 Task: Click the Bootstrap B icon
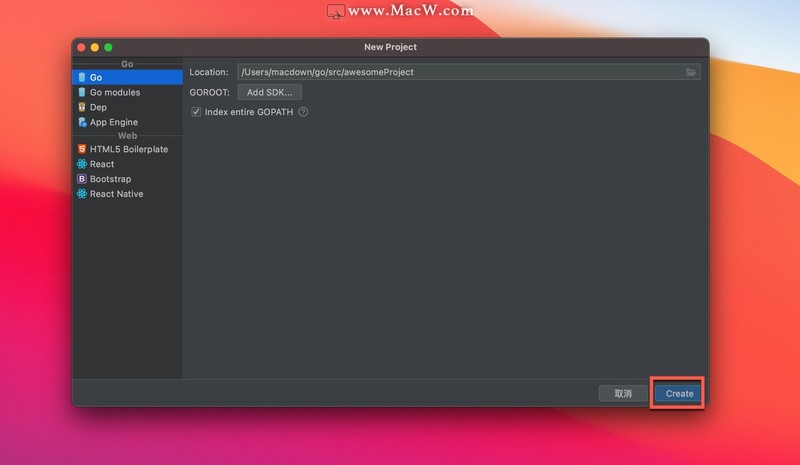pos(82,179)
